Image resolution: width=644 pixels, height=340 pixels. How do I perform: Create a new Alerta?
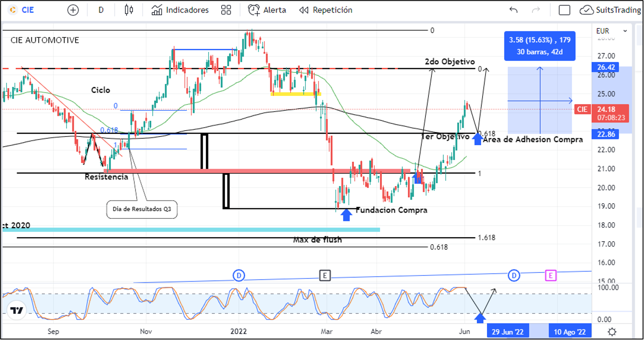click(267, 10)
